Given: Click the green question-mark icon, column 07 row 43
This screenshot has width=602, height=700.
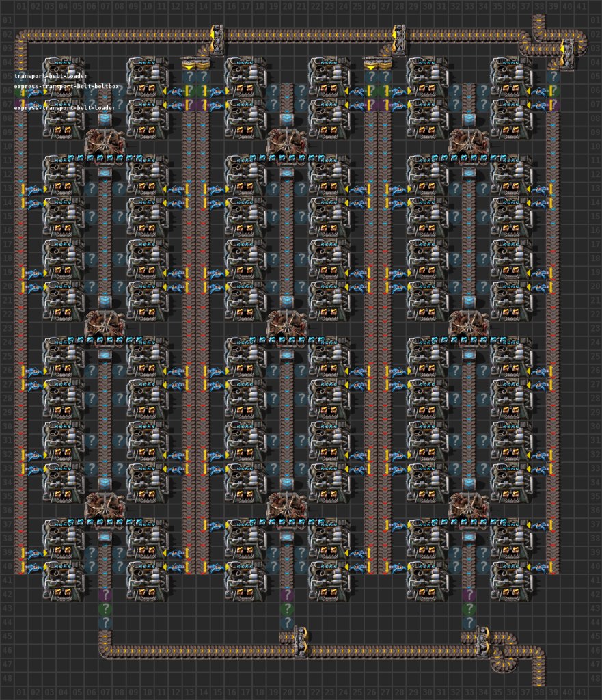Looking at the screenshot, I should tap(105, 608).
